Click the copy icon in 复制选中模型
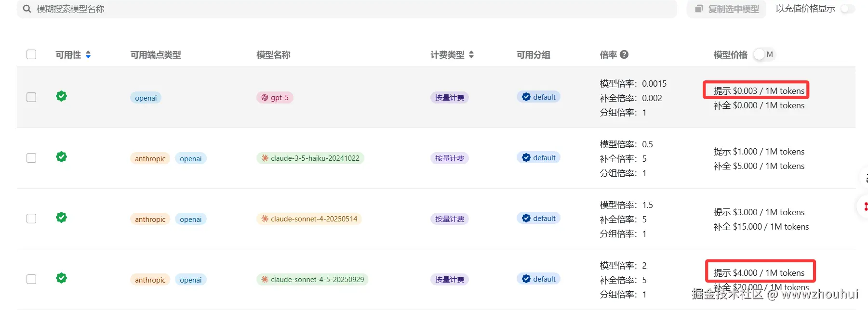The width and height of the screenshot is (868, 310). coord(699,9)
